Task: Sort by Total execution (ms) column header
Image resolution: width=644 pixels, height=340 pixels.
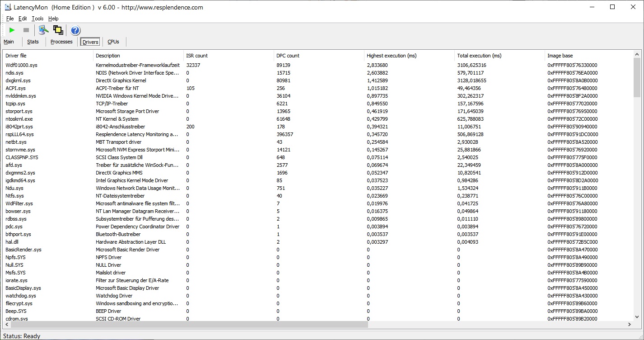Action: [500, 56]
